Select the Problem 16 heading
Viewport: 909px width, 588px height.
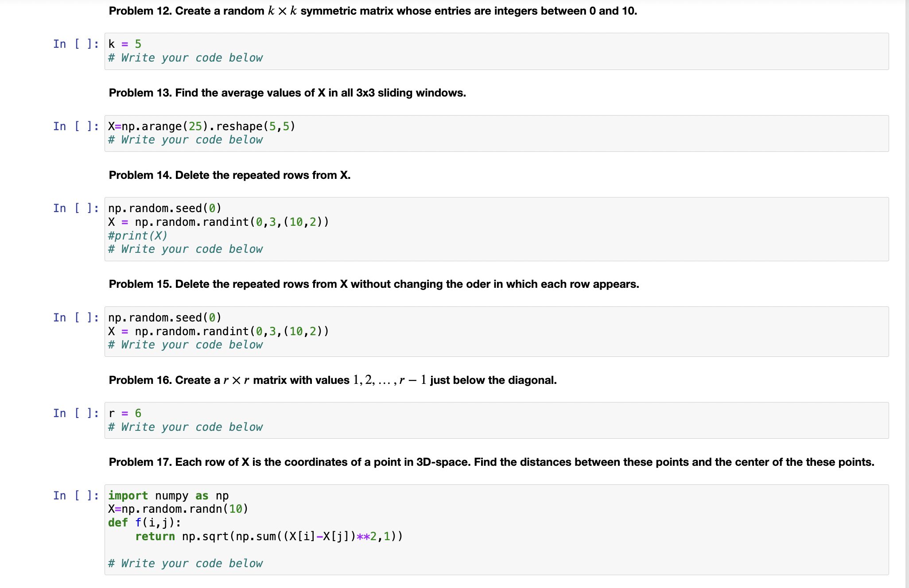332,380
